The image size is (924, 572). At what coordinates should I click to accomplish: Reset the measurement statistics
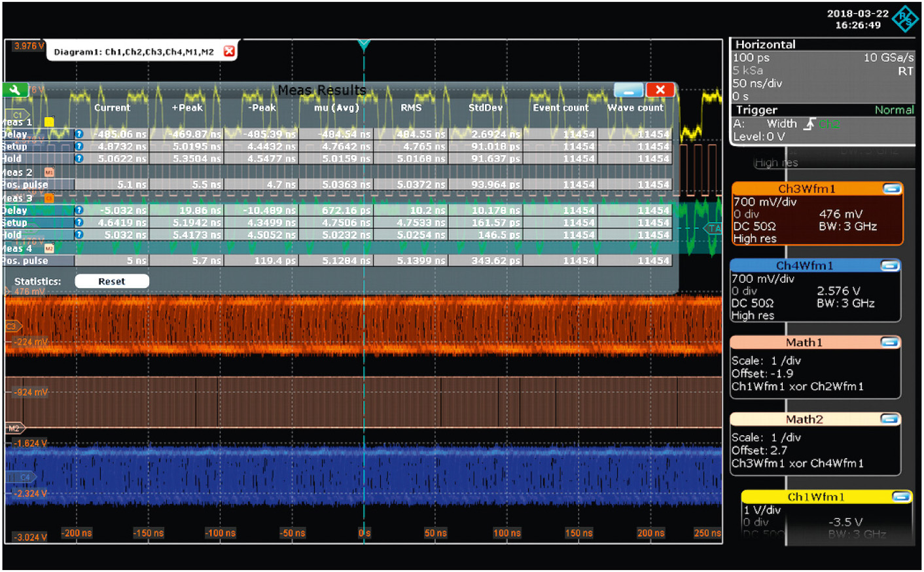(x=112, y=281)
